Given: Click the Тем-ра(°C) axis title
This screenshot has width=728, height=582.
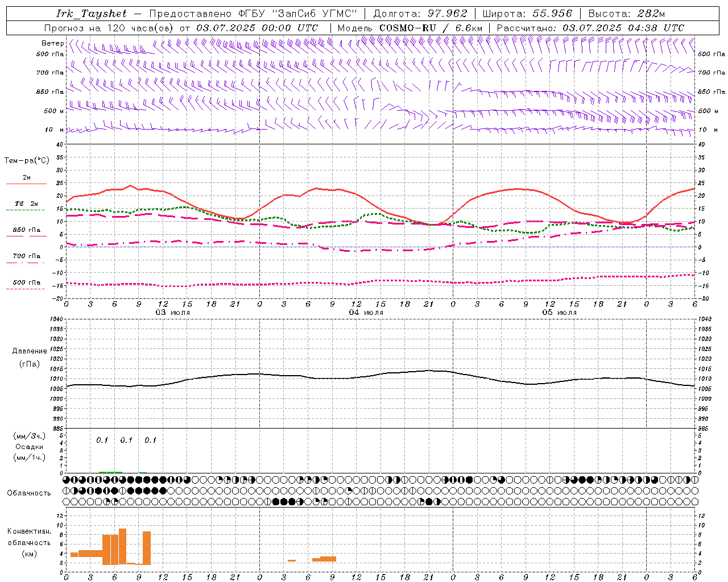Looking at the screenshot, I should click(x=27, y=161).
